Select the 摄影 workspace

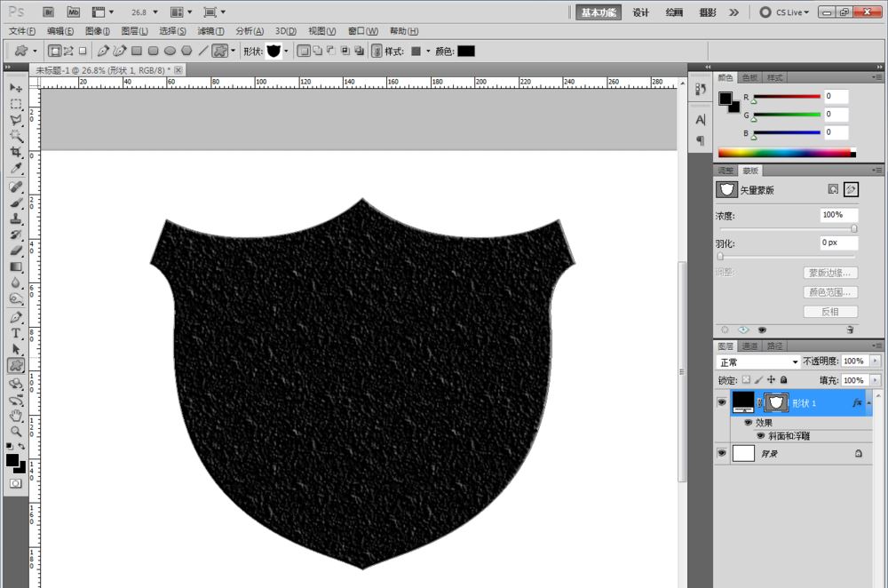coord(708,12)
